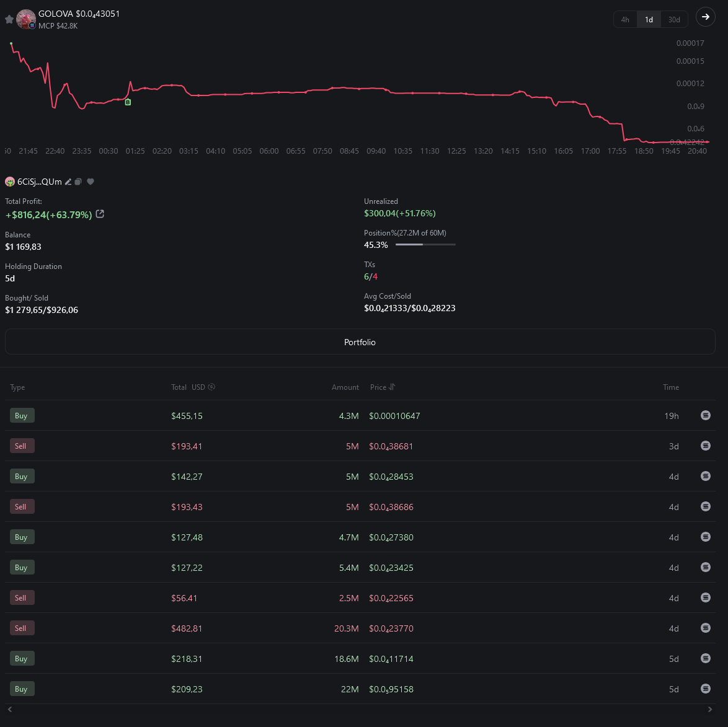
Task: Click the Position% progress bar
Action: (x=425, y=245)
